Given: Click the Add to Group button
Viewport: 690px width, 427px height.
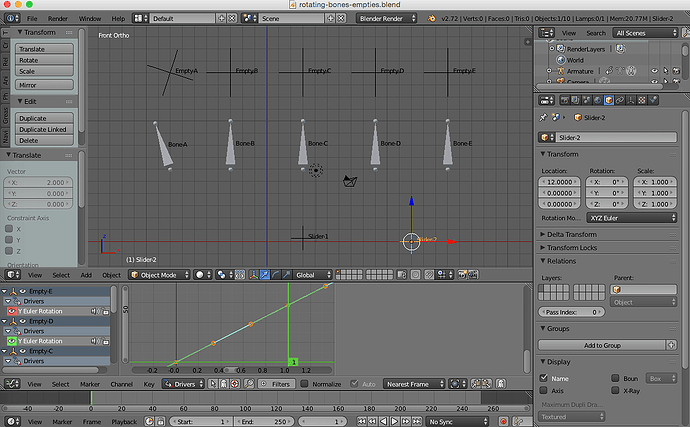Looking at the screenshot, I should tap(602, 345).
